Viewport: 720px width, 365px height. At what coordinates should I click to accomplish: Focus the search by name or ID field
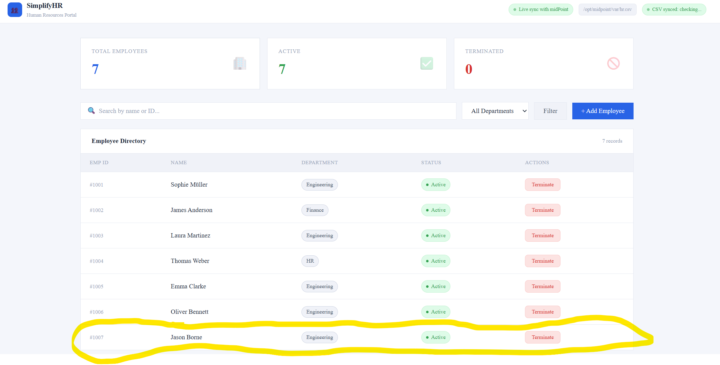click(x=269, y=111)
